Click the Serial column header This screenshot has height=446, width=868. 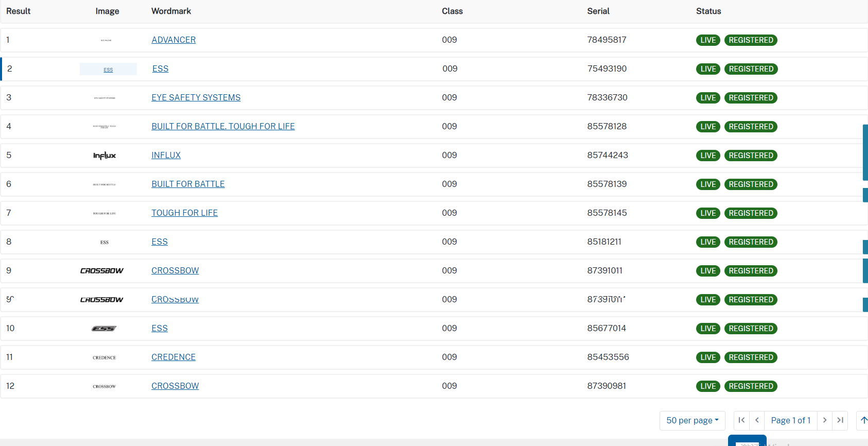point(598,11)
